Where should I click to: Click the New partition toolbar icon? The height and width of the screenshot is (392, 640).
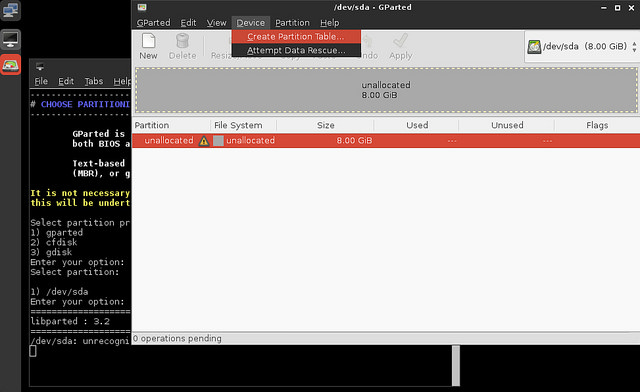(148, 41)
